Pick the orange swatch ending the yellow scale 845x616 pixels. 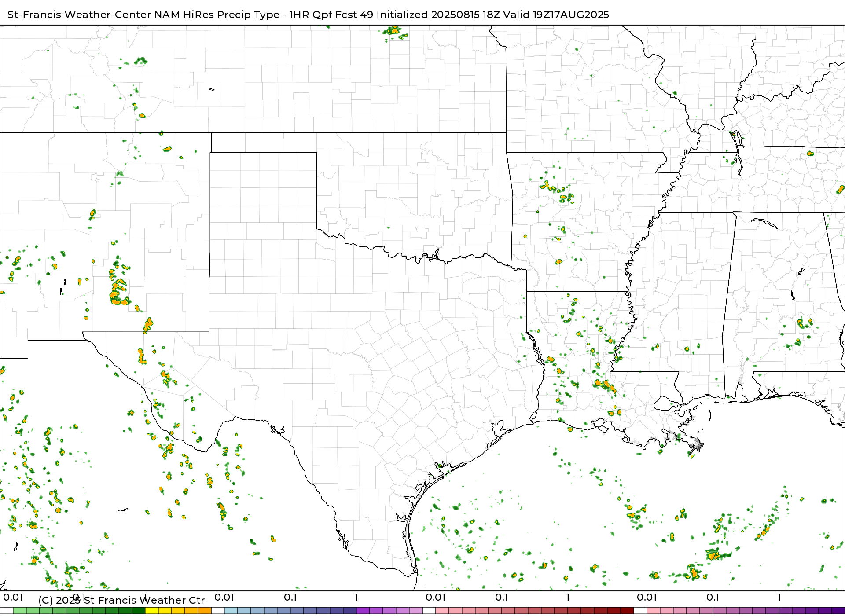click(x=205, y=611)
